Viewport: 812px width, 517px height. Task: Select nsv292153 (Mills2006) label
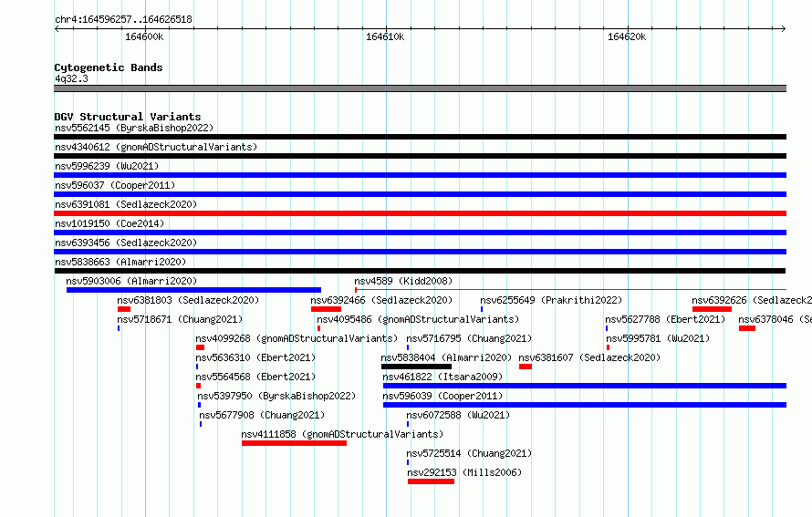click(464, 472)
